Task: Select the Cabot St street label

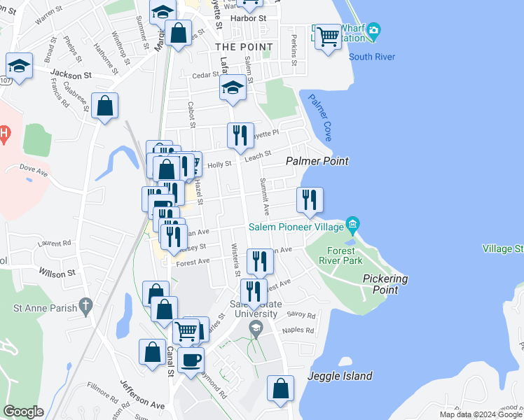Action: (191, 115)
